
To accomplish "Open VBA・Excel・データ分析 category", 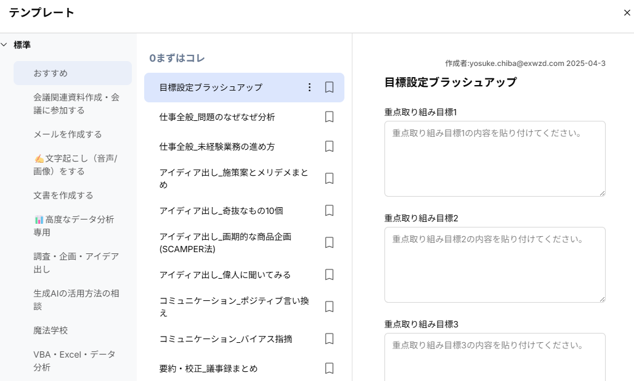I will 74,361.
